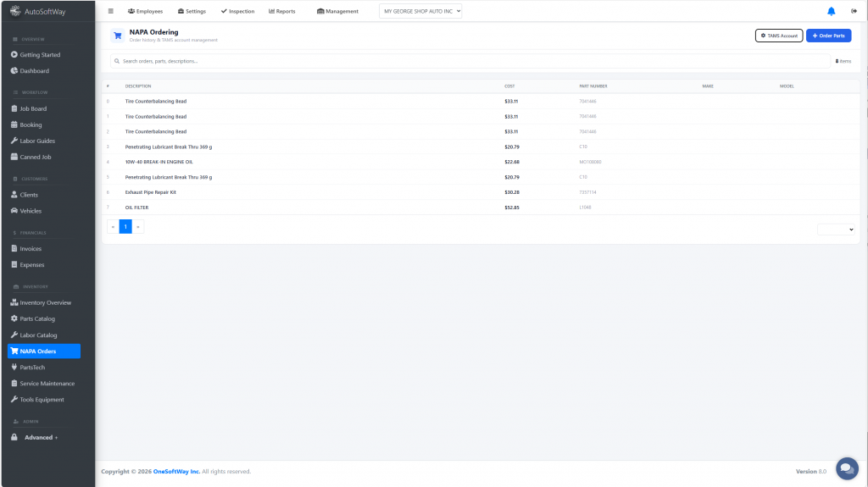This screenshot has height=487, width=868.
Task: Click the TAMS Account button
Action: coord(778,36)
